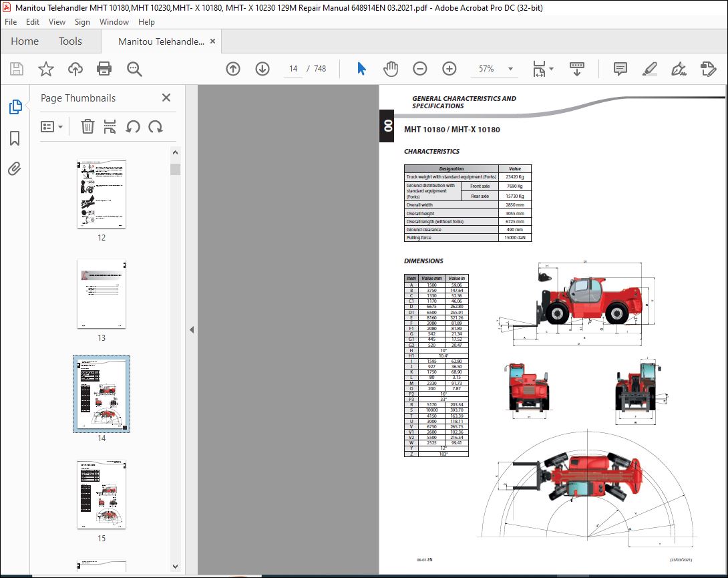Viewport: 728px width, 578px height.
Task: Expand page display options arrow
Action: coord(551,69)
